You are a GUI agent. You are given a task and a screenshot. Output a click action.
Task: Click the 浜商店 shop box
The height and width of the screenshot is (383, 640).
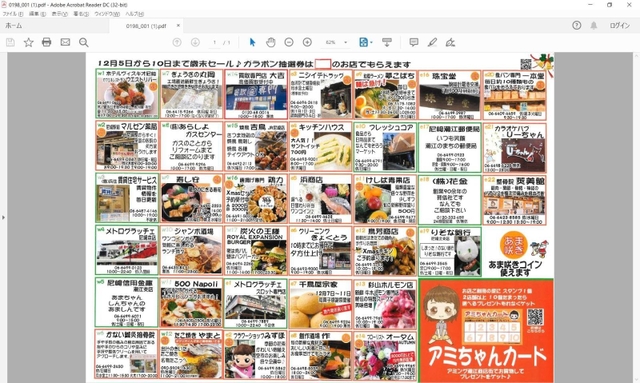[320, 199]
